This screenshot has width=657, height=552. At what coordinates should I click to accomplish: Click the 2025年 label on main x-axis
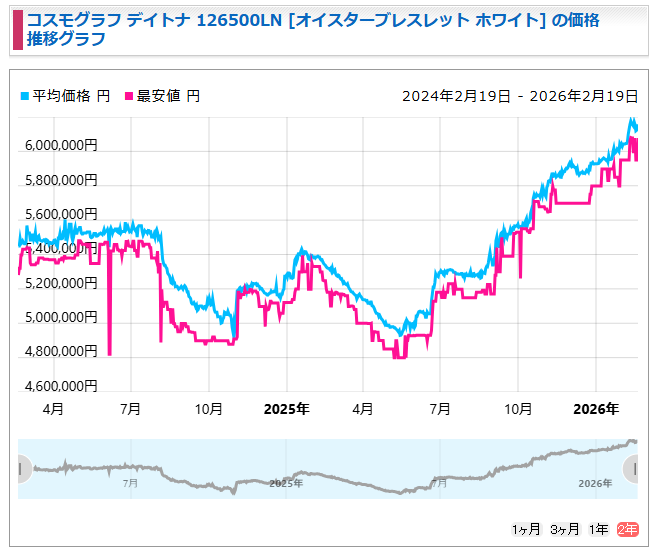(x=286, y=409)
